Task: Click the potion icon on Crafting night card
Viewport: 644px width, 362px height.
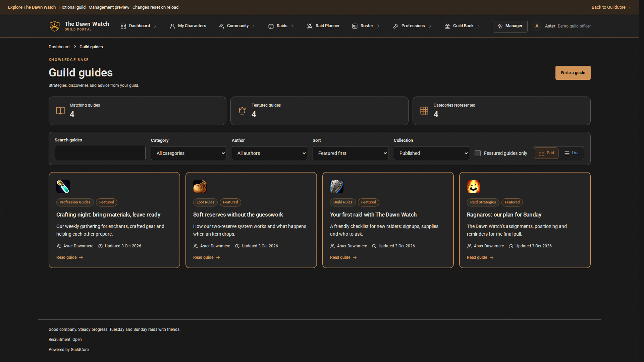Action: pyautogui.click(x=63, y=186)
